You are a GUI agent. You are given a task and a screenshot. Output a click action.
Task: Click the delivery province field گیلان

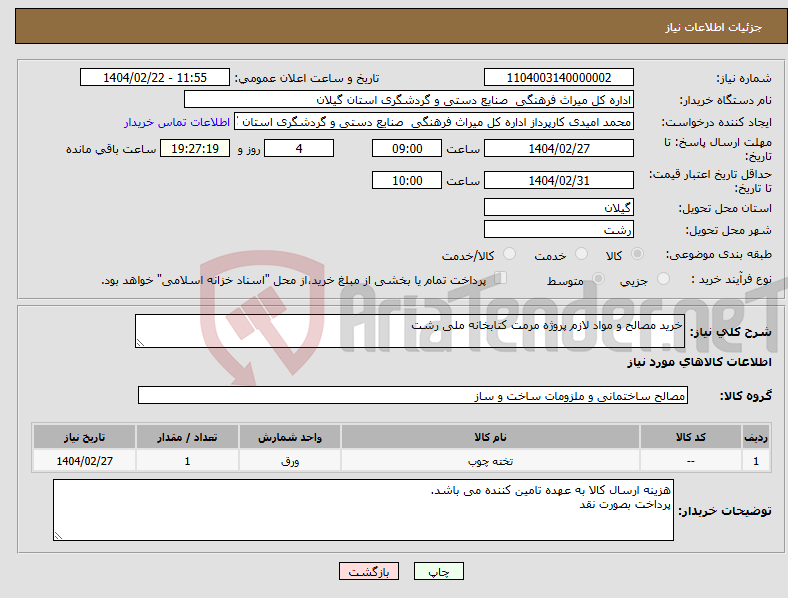(558, 207)
